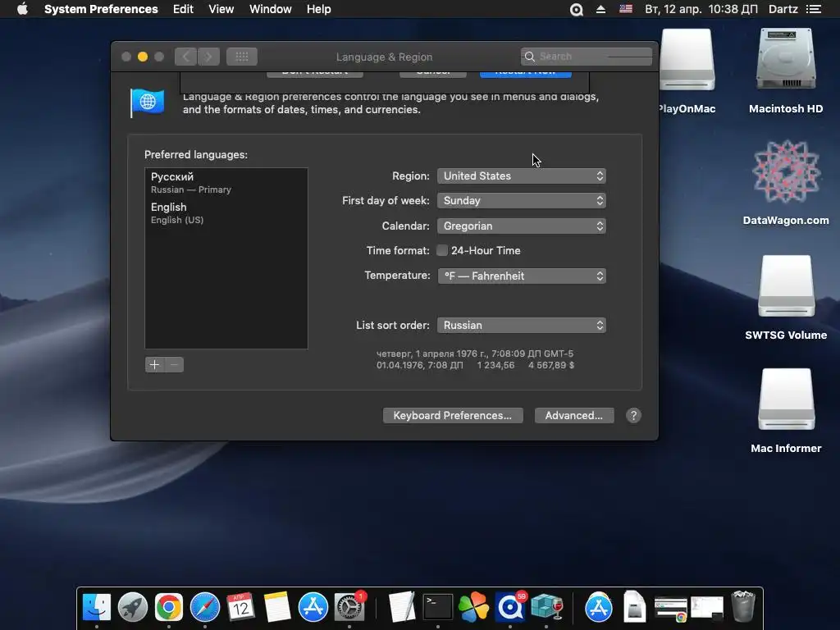This screenshot has width=840, height=630.
Task: Open Google Chrome in the Dock
Action: point(169,607)
